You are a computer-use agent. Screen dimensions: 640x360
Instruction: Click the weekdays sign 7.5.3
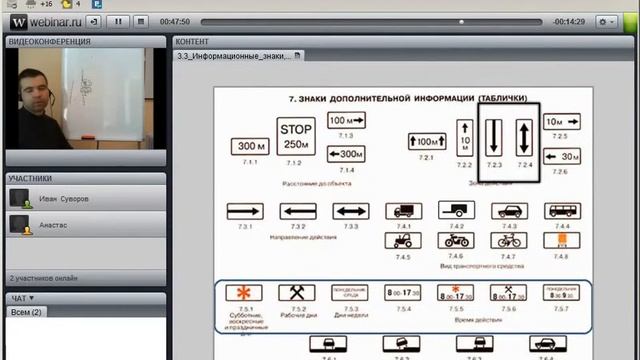pyautogui.click(x=350, y=293)
